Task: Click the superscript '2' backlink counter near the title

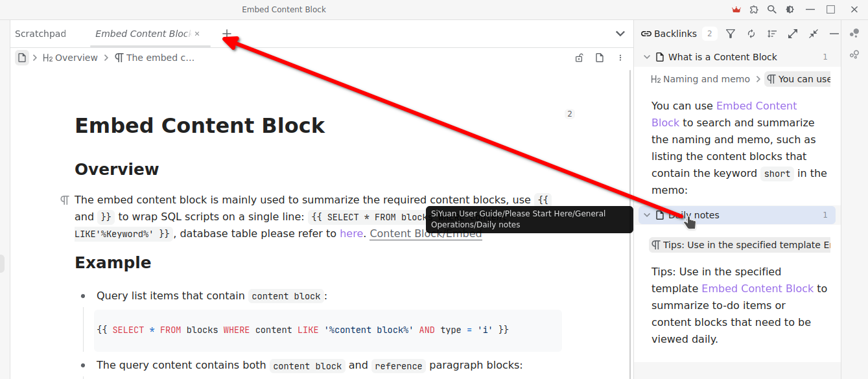Action: click(569, 113)
